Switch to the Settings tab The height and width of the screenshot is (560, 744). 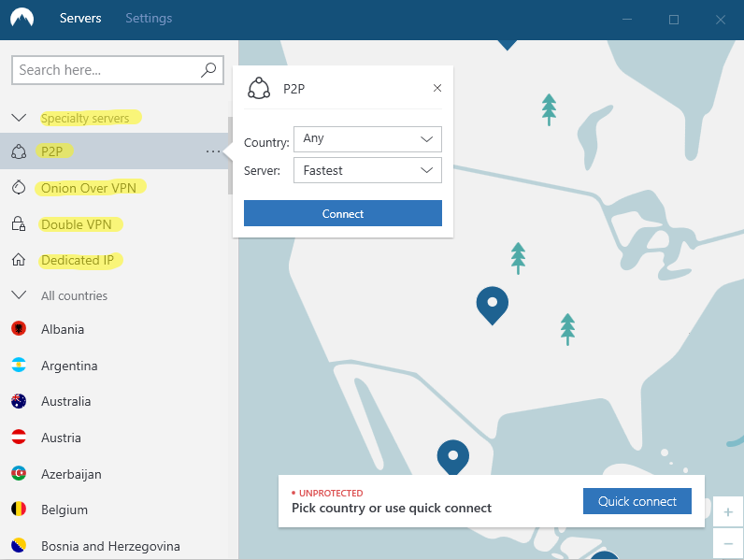pyautogui.click(x=149, y=18)
